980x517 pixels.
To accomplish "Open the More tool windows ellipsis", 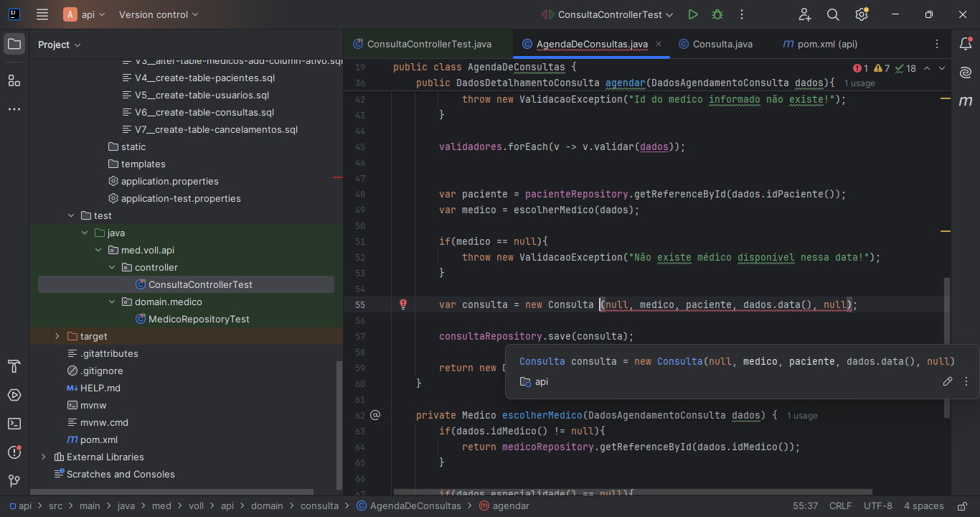I will 14,109.
